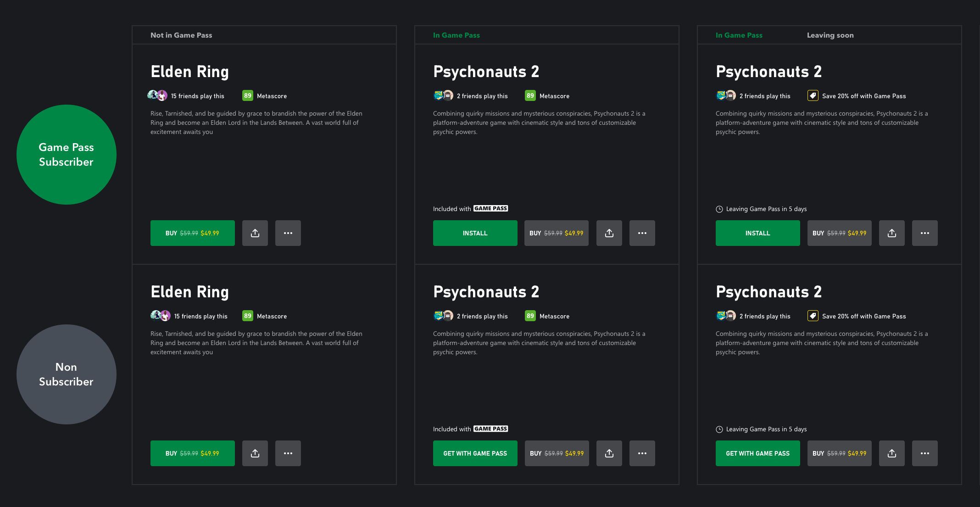980x507 pixels.
Task: Click share icon on top-left Elden Ring card
Action: pyautogui.click(x=255, y=233)
